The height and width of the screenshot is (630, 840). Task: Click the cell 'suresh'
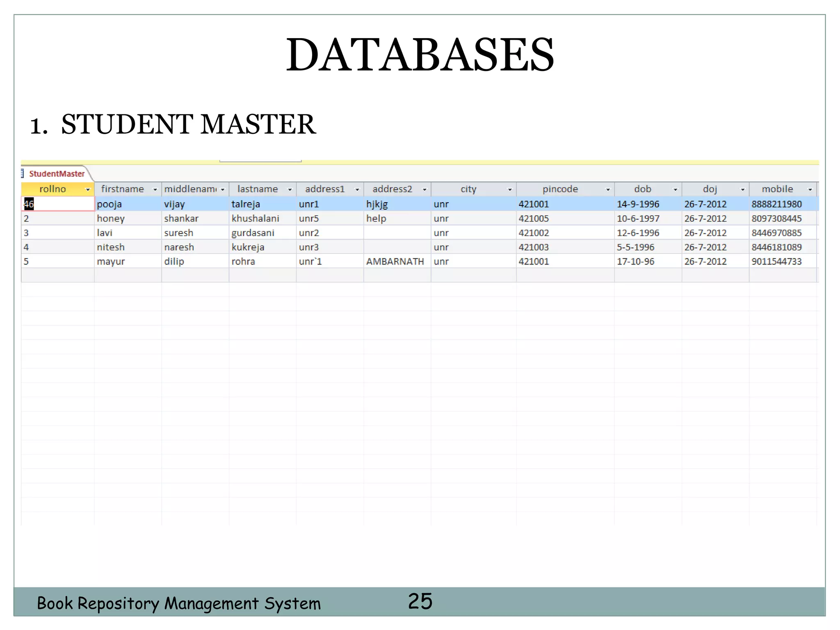pos(195,233)
